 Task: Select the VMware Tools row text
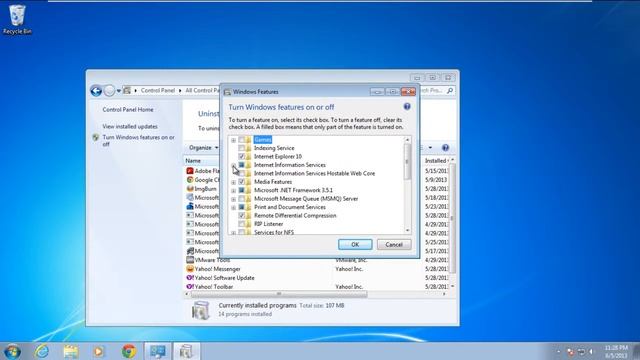click(x=212, y=260)
